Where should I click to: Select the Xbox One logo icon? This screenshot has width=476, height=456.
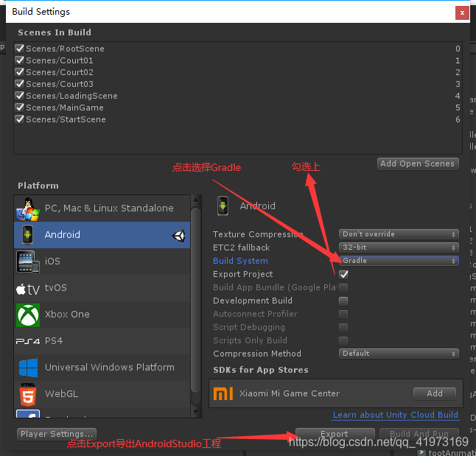tap(27, 315)
